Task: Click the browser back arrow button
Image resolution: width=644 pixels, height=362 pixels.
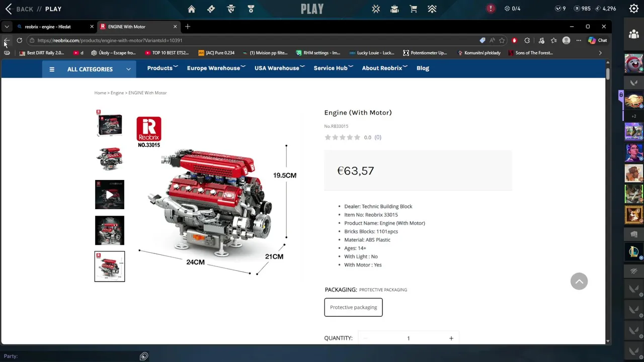Action: 7,40
